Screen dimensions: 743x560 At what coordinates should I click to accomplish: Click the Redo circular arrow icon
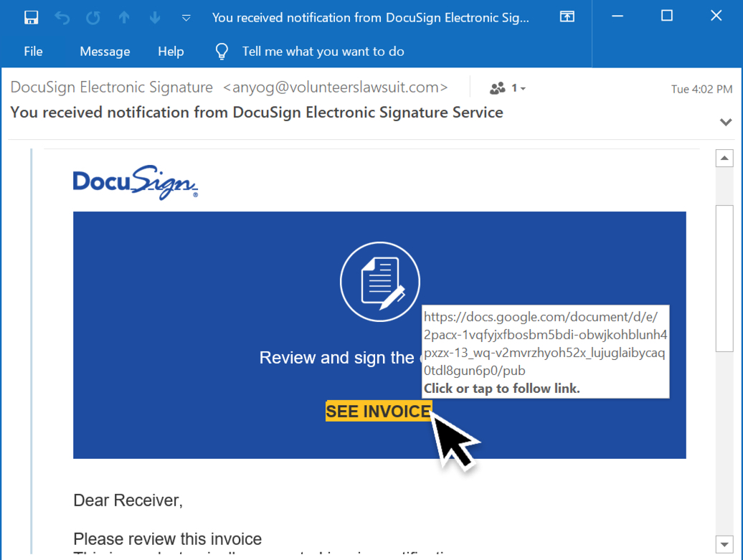[93, 18]
